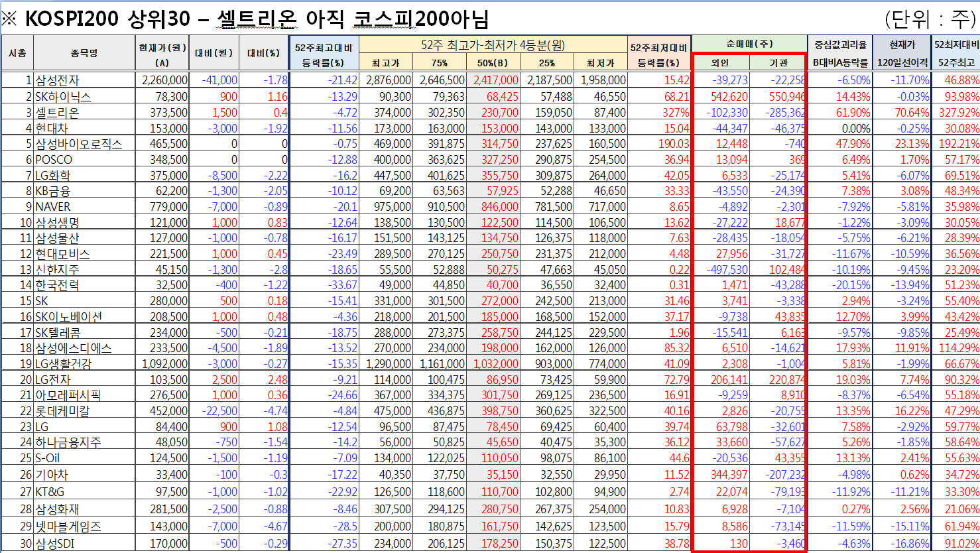Select the 순매매(주) merged header cell
Viewport: 980px width, 553px height.
(x=749, y=44)
